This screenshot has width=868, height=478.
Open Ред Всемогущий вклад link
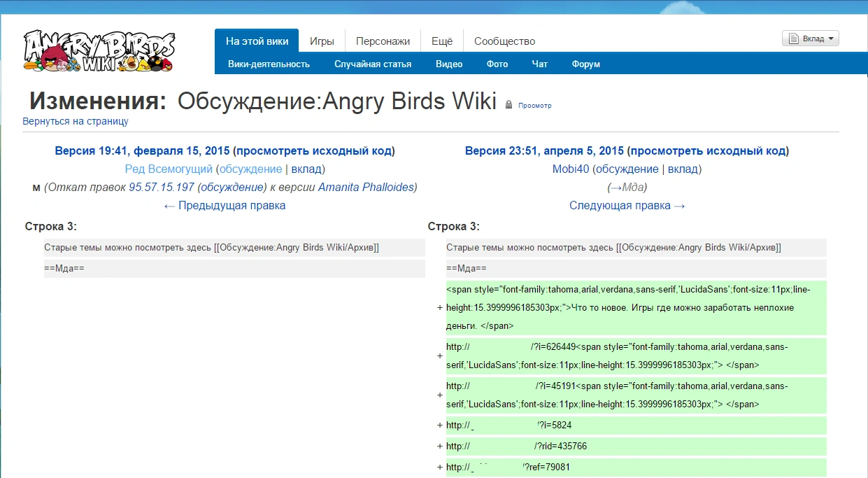[x=306, y=169]
